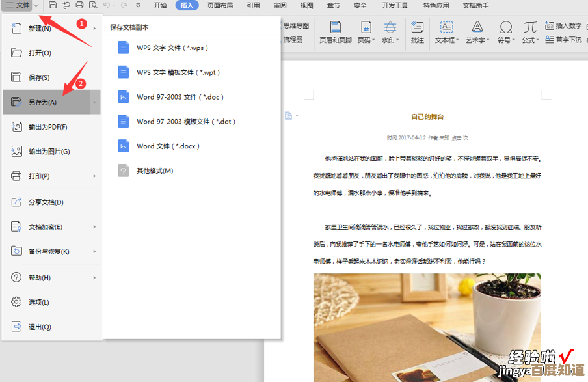The image size is (588, 382).
Task: Click the WordArt (艺术字) icon
Action: [477, 27]
